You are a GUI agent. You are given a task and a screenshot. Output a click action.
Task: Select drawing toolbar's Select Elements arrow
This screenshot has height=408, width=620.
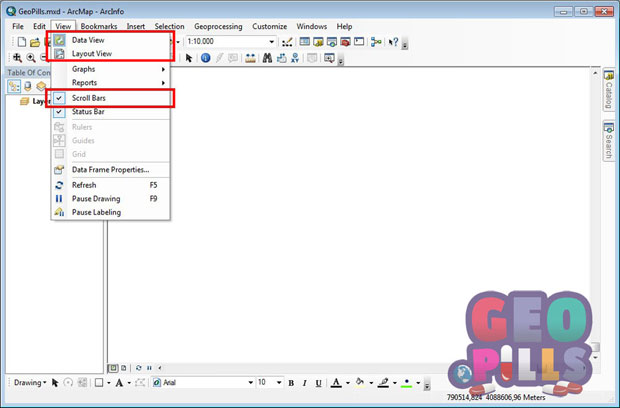click(x=55, y=382)
